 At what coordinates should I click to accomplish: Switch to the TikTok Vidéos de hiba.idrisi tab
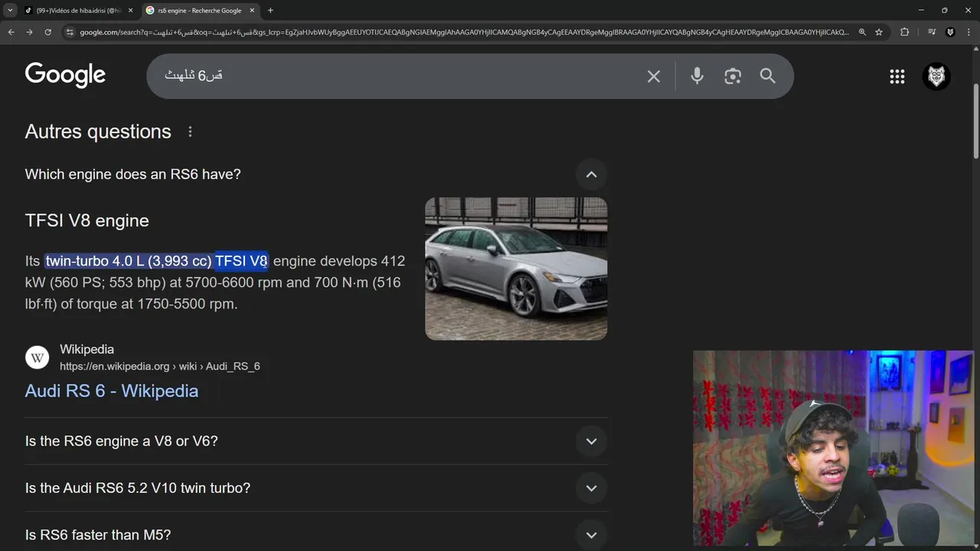point(79,11)
